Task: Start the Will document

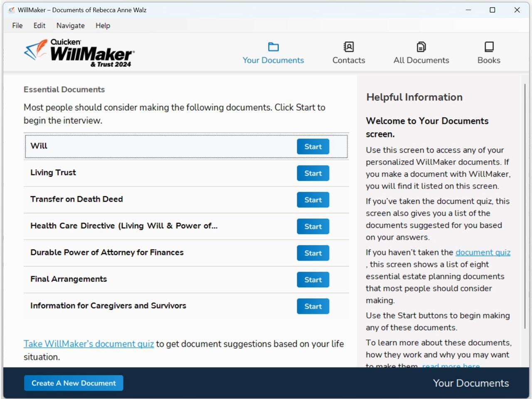Action: pos(313,146)
